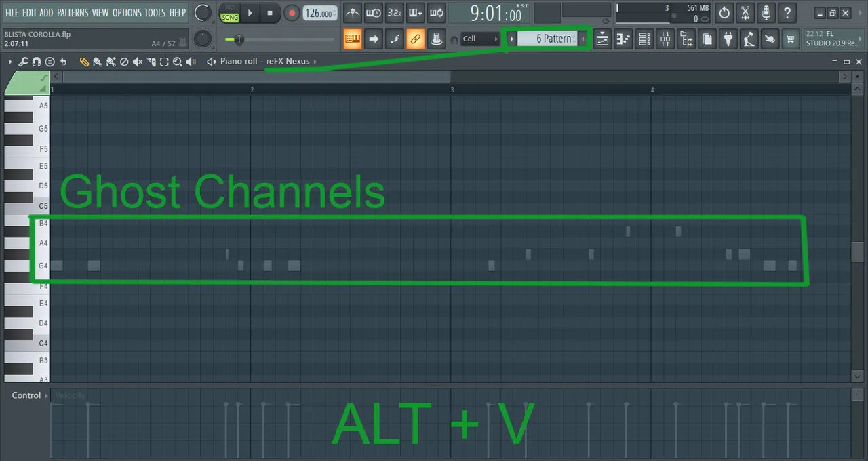
Task: Click the one-click audio recording microphone
Action: tap(766, 13)
